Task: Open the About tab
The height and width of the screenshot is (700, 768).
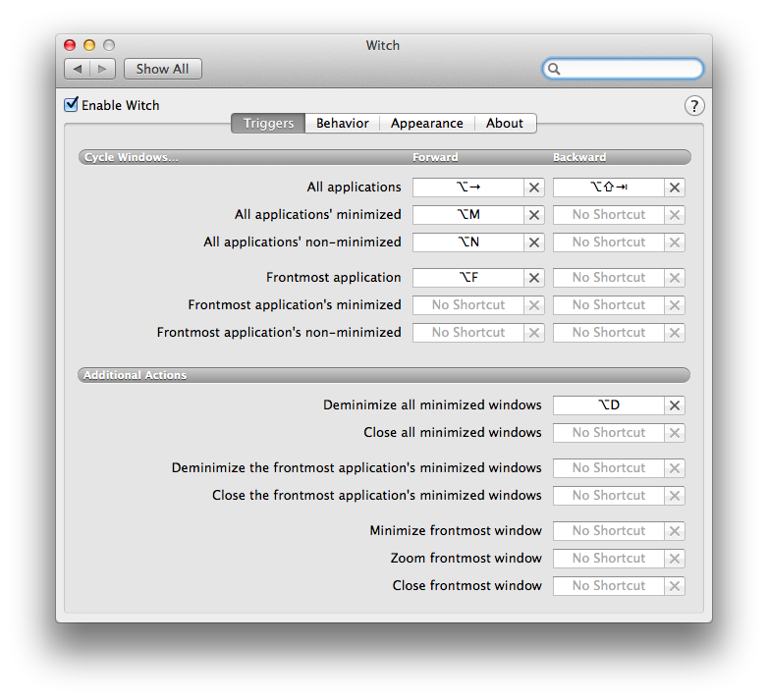Action: click(505, 123)
